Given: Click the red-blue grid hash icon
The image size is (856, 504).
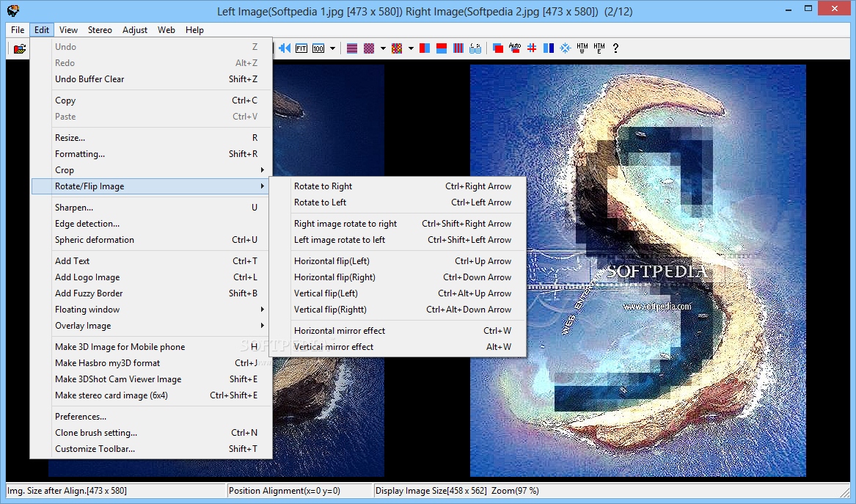Looking at the screenshot, I should point(532,48).
